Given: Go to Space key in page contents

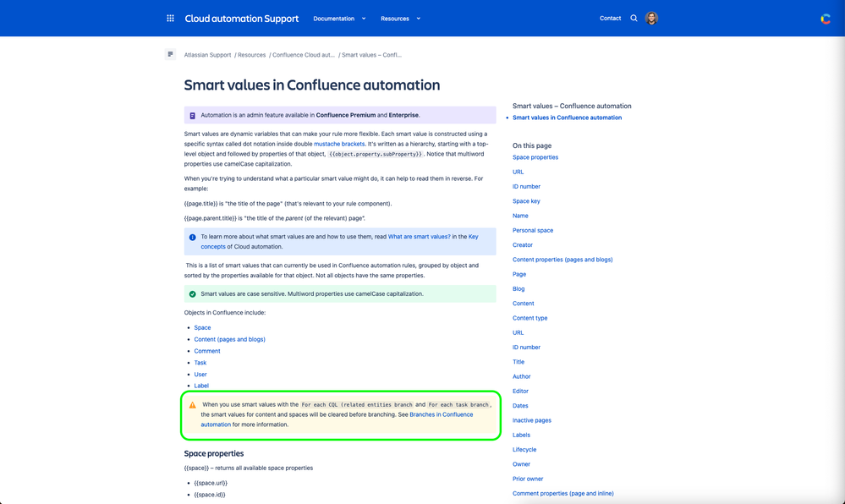Looking at the screenshot, I should [x=526, y=201].
